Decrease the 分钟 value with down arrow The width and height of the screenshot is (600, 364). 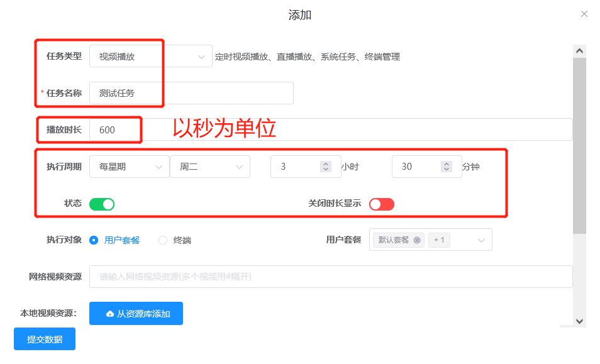click(x=447, y=170)
